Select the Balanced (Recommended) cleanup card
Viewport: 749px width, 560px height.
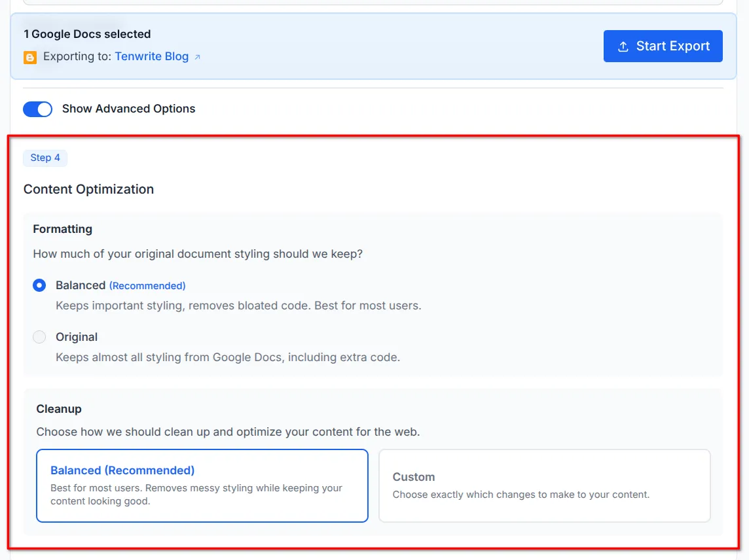pyautogui.click(x=202, y=485)
